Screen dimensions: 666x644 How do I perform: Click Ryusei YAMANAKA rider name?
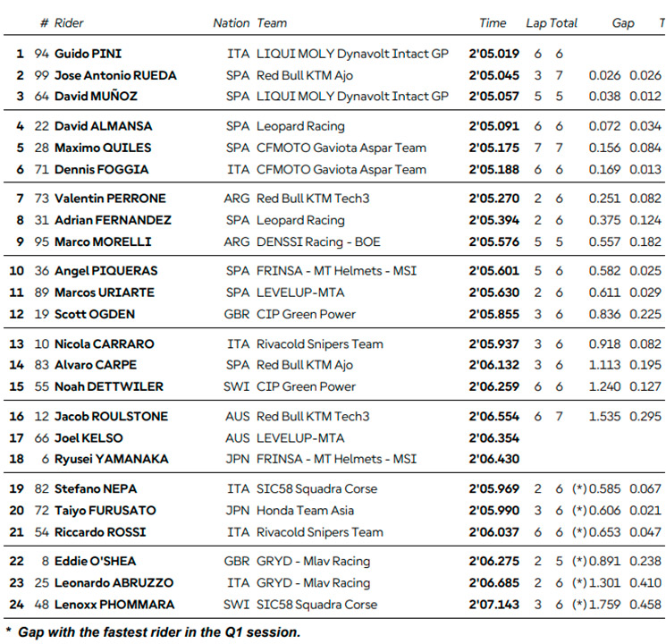(111, 459)
